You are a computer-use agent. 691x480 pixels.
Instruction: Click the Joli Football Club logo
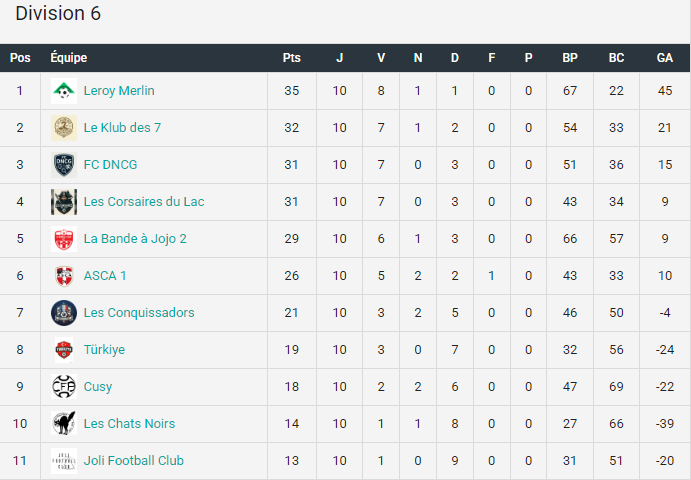(64, 461)
